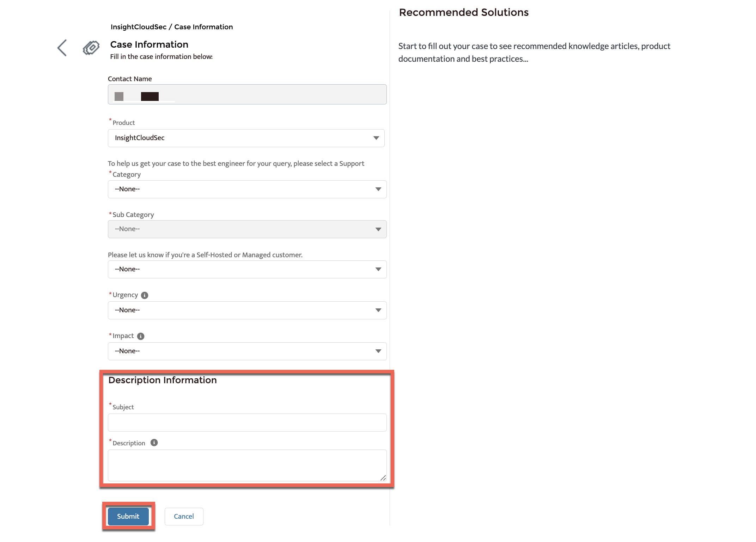Click the Description info icon

tap(154, 442)
